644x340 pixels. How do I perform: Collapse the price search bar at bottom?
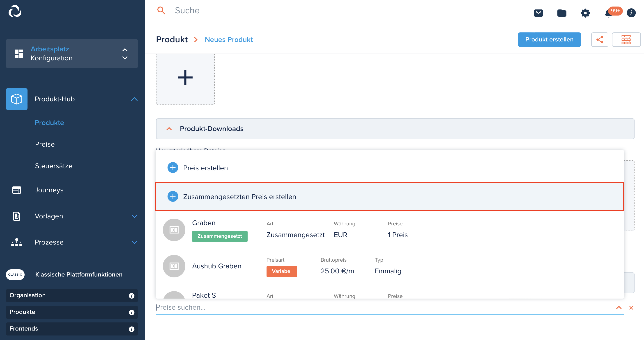[619, 308]
